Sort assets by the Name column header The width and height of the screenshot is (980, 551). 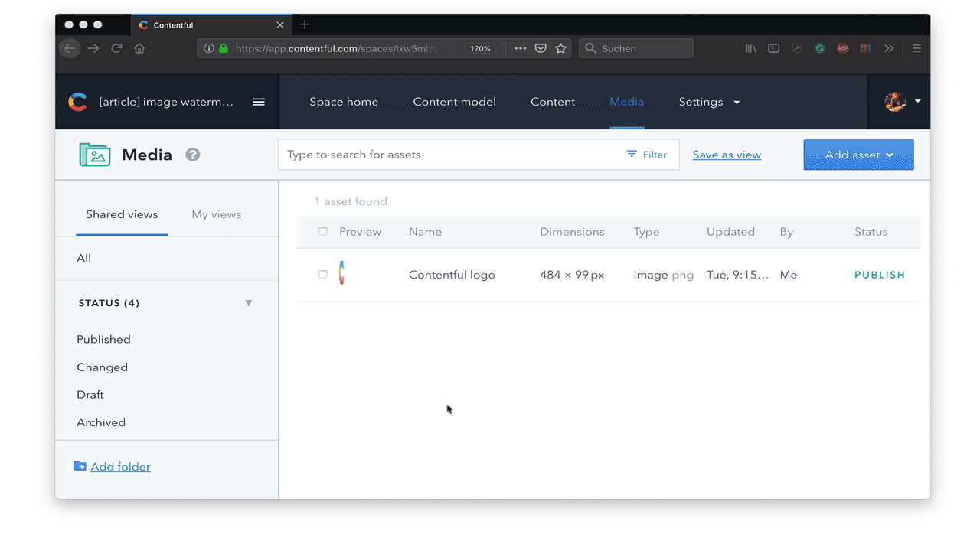[x=425, y=232]
